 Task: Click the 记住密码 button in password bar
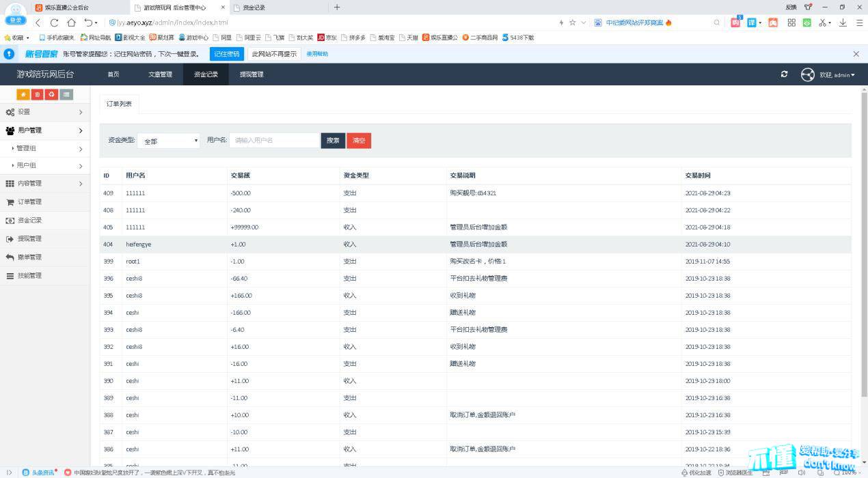tap(226, 54)
